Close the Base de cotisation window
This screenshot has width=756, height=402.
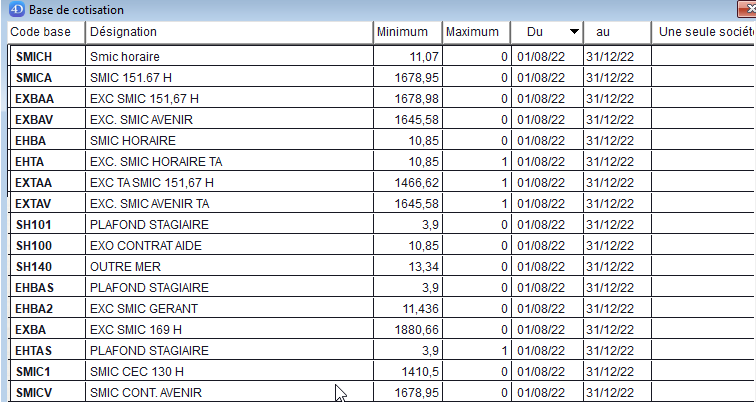746,9
